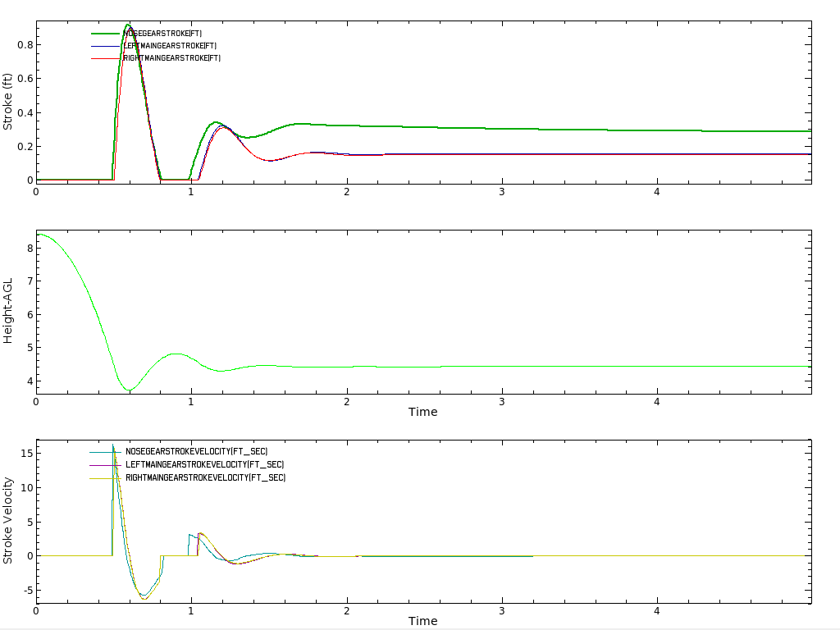The image size is (840, 630).
Task: Click the x-axis tick "2" under the velocity plot
Action: click(346, 611)
